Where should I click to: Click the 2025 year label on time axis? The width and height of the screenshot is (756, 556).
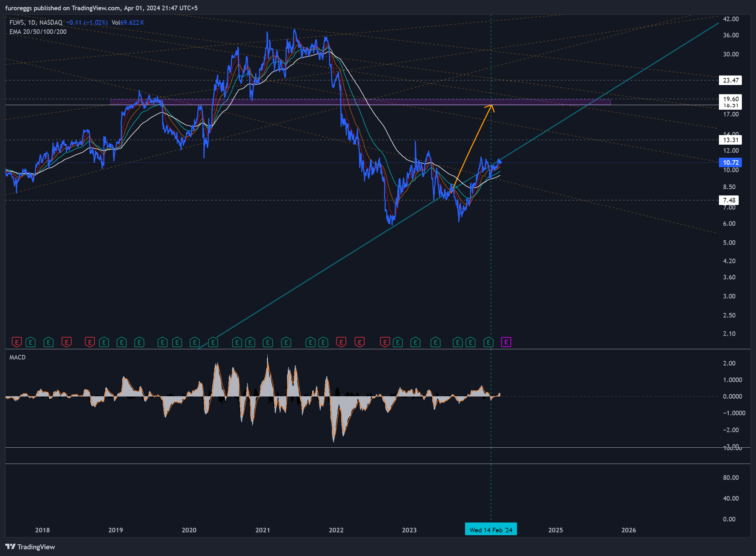[555, 530]
